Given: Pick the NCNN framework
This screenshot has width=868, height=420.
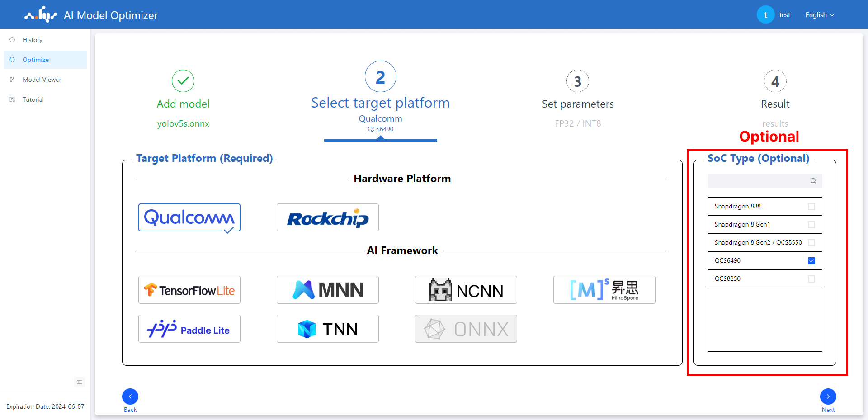Looking at the screenshot, I should pos(466,290).
